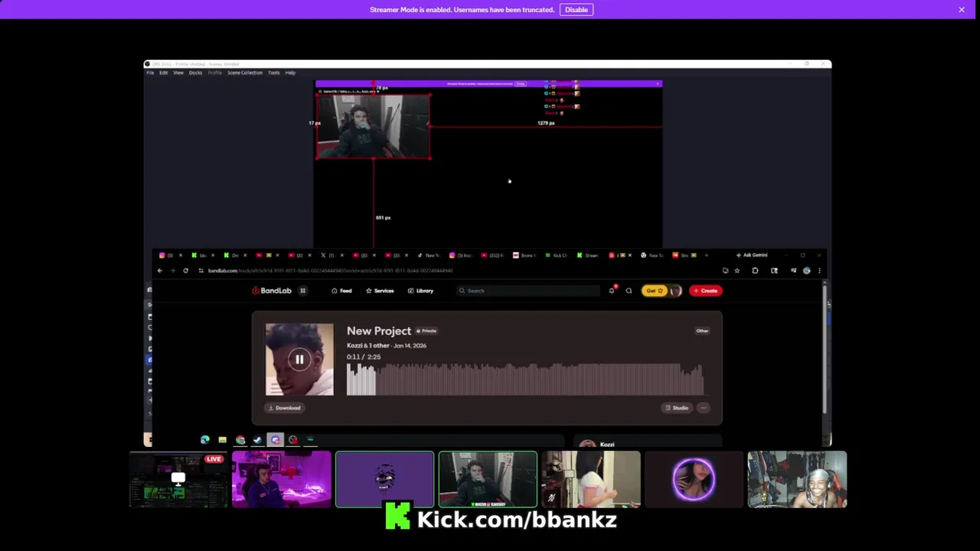Image resolution: width=980 pixels, height=551 pixels.
Task: Click OBS icon in shared taskbar
Action: click(293, 440)
